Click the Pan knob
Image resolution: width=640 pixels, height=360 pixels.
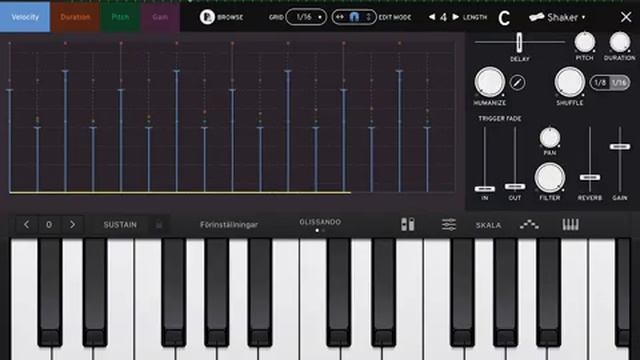pos(550,138)
